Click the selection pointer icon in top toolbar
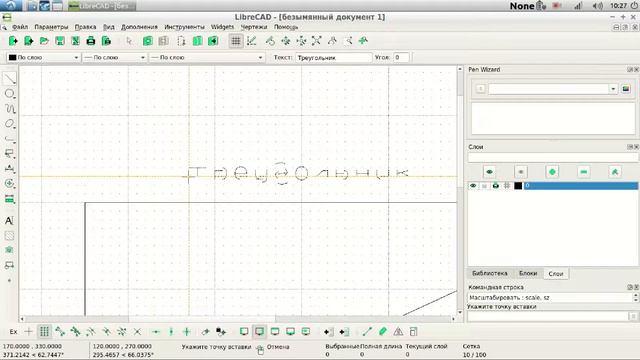The image size is (640, 360). [x=129, y=41]
